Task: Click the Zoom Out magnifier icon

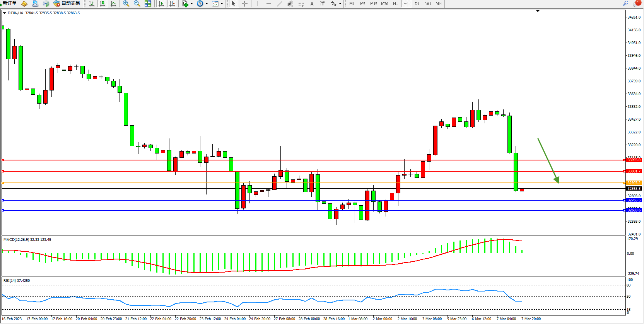Action: [x=137, y=3]
